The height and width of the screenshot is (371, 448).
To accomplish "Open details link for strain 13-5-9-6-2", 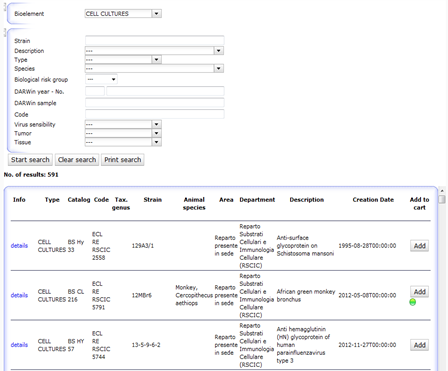I will 19,345.
